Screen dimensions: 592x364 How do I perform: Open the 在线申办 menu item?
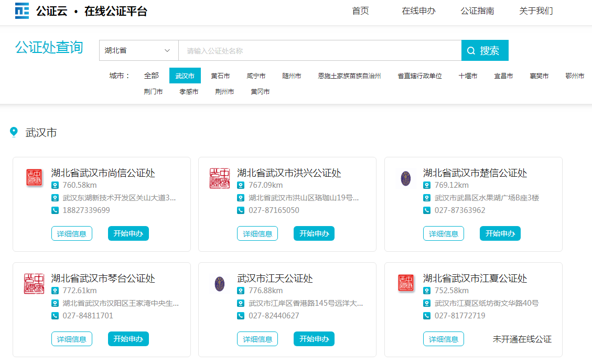tap(418, 11)
